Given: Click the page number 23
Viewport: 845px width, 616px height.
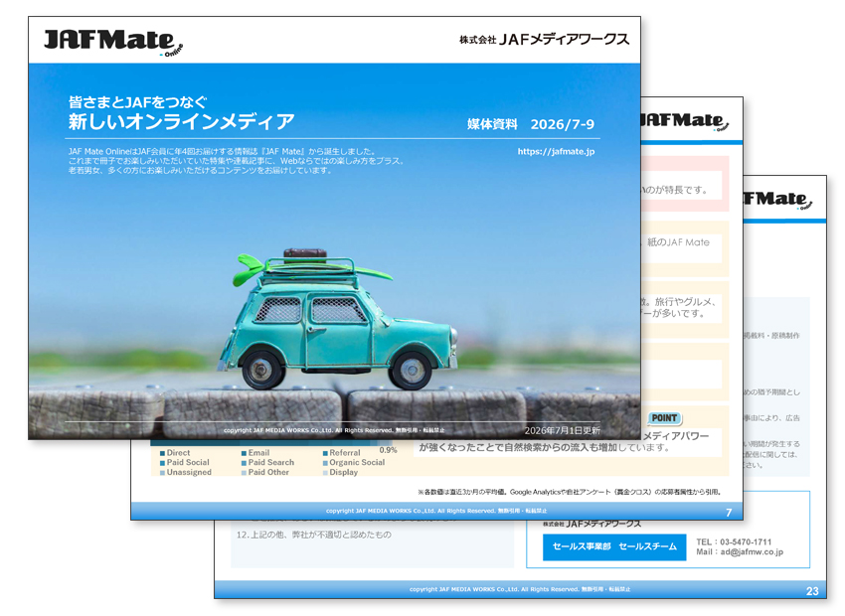Looking at the screenshot, I should point(812,591).
